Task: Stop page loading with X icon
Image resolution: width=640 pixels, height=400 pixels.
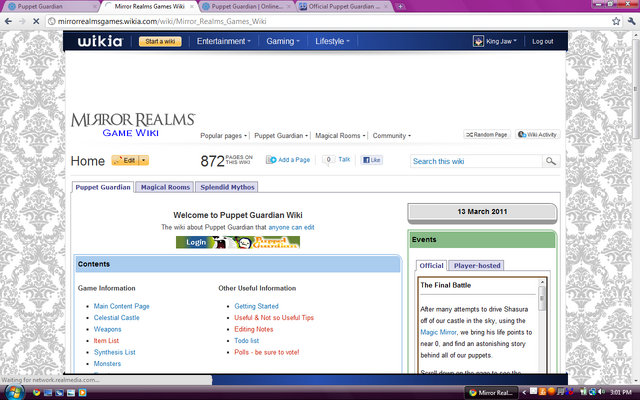Action: tap(36, 21)
